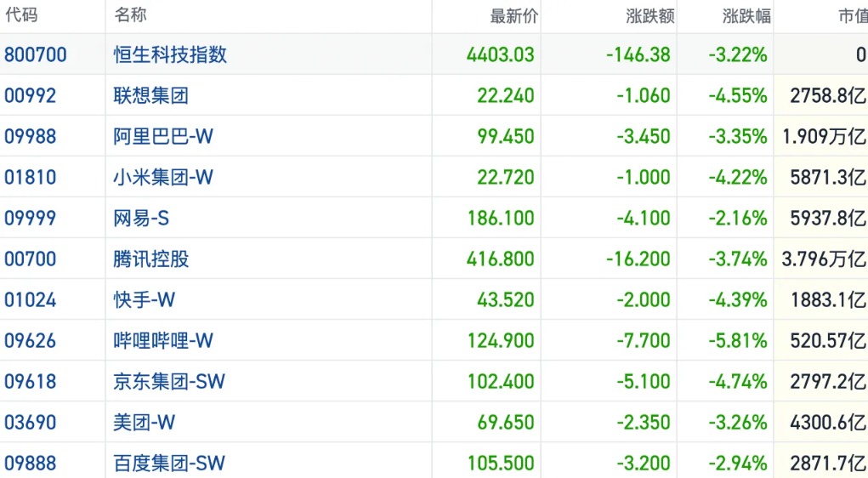The image size is (868, 478).
Task: Click 腾讯控股 market cap 3.796万亿
Action: pyautogui.click(x=825, y=259)
